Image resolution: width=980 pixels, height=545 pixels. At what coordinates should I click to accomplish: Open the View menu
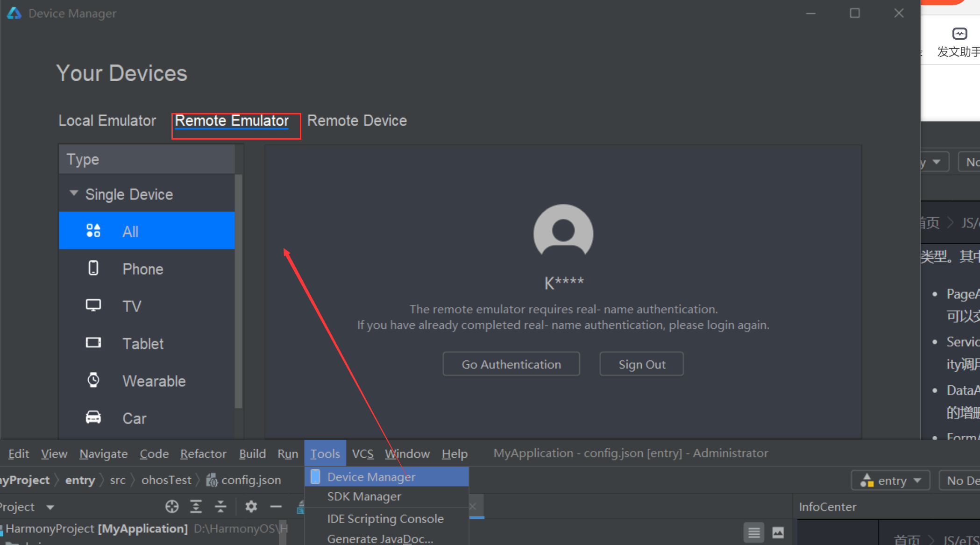54,453
